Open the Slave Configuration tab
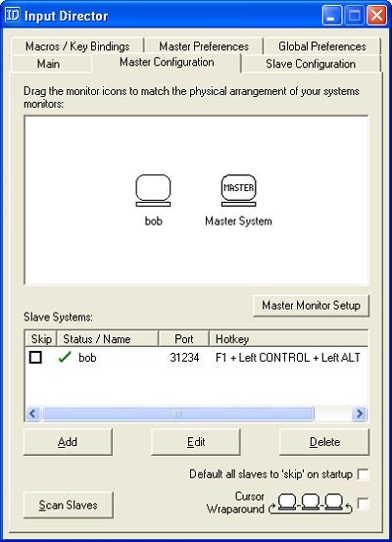Screen dimensions: 392x542 click(x=311, y=64)
